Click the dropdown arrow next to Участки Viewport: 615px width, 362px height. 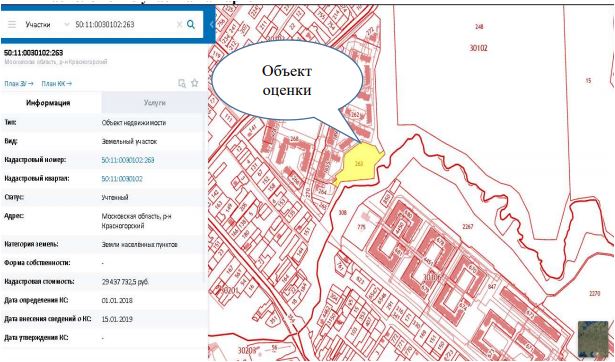click(x=66, y=25)
